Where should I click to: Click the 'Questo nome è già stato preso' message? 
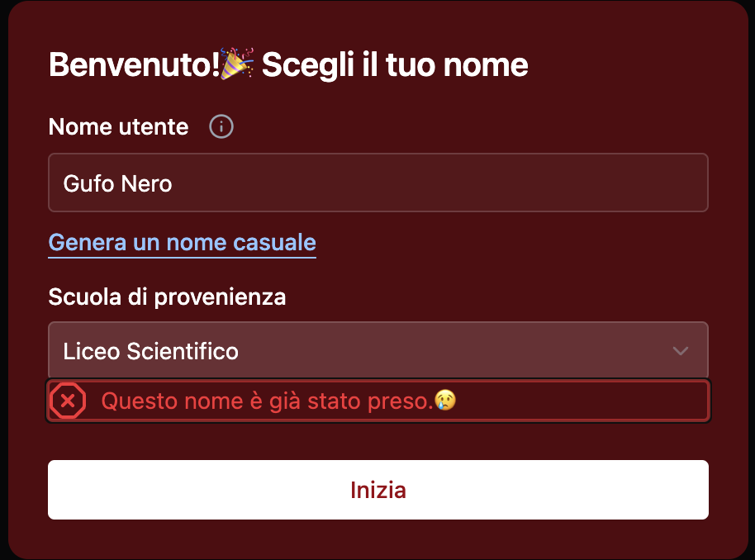266,401
